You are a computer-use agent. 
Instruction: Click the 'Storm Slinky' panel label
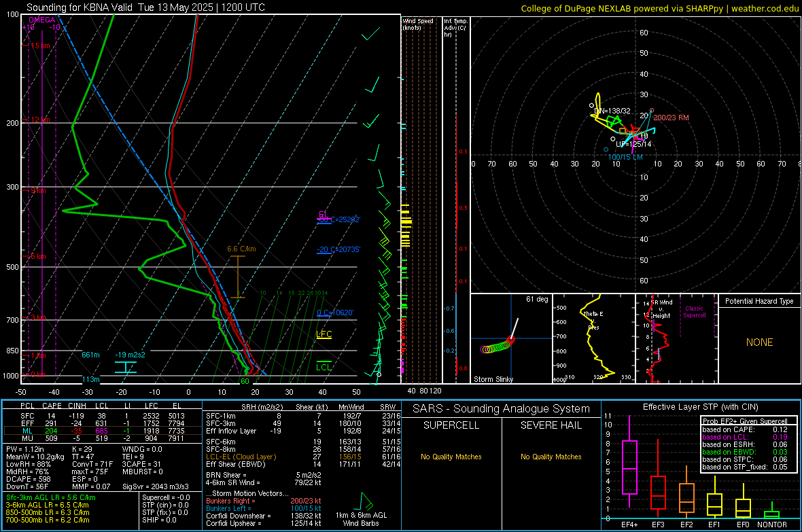pyautogui.click(x=493, y=379)
